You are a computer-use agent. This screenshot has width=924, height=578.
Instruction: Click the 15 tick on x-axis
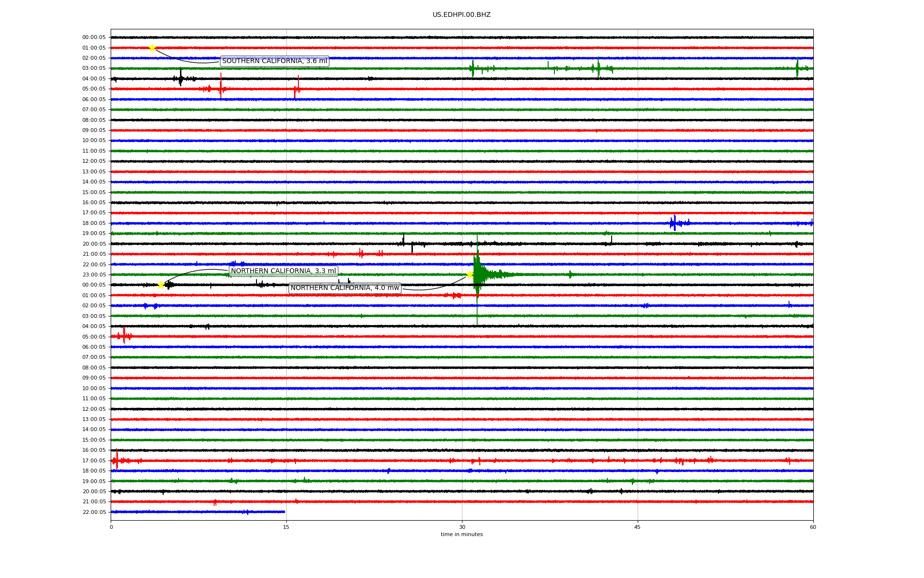click(x=286, y=527)
